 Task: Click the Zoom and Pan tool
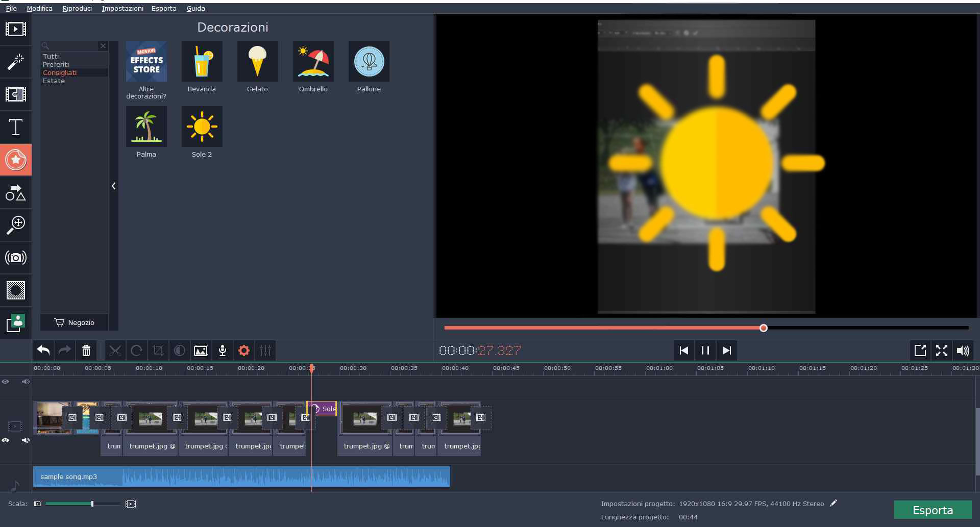tap(16, 225)
